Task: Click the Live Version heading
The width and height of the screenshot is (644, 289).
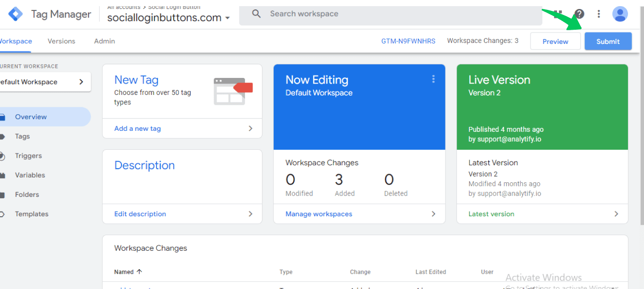Action: tap(499, 80)
